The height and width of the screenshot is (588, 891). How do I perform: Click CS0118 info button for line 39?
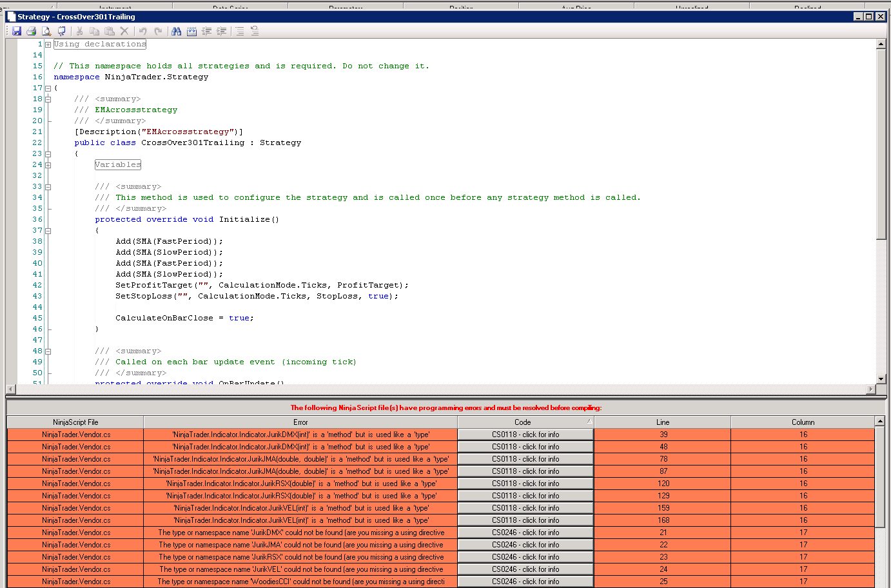tap(525, 435)
